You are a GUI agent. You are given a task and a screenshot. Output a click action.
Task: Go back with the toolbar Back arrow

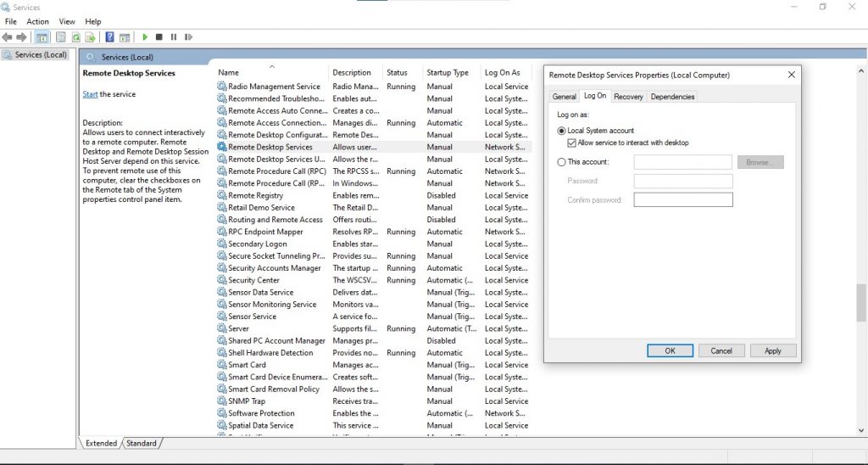pyautogui.click(x=7, y=37)
